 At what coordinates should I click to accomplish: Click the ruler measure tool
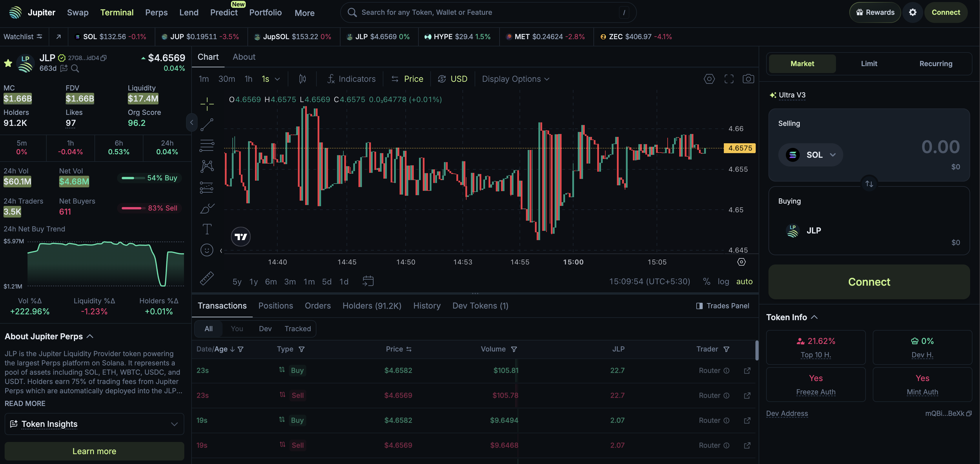(x=207, y=278)
